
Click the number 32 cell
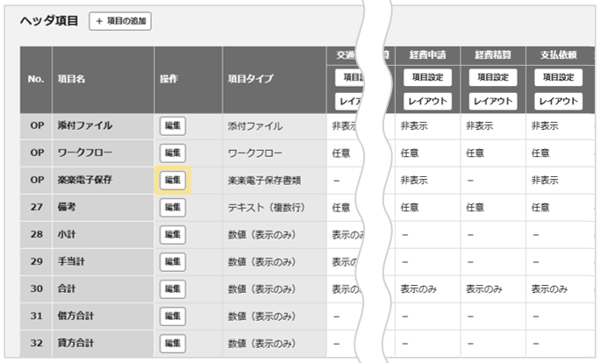pyautogui.click(x=37, y=343)
